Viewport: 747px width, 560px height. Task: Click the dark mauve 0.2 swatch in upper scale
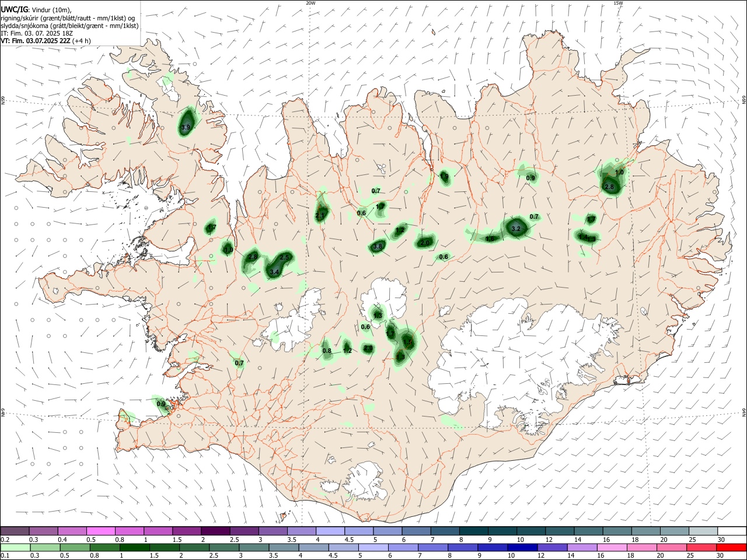pos(15,531)
